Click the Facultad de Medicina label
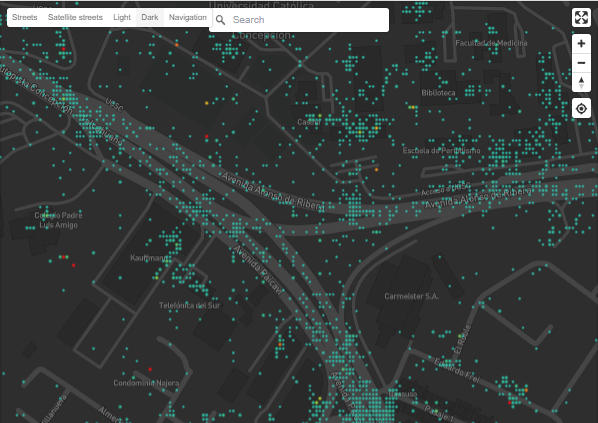The height and width of the screenshot is (423, 598). [x=491, y=43]
